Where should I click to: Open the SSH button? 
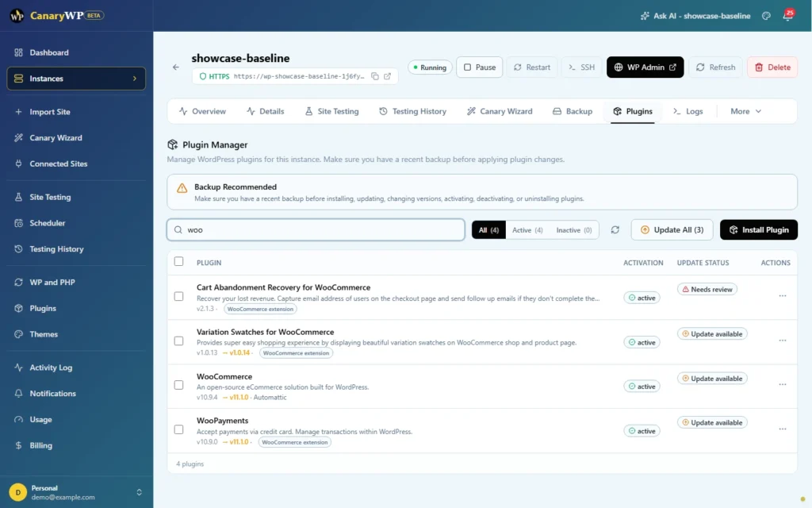click(581, 67)
